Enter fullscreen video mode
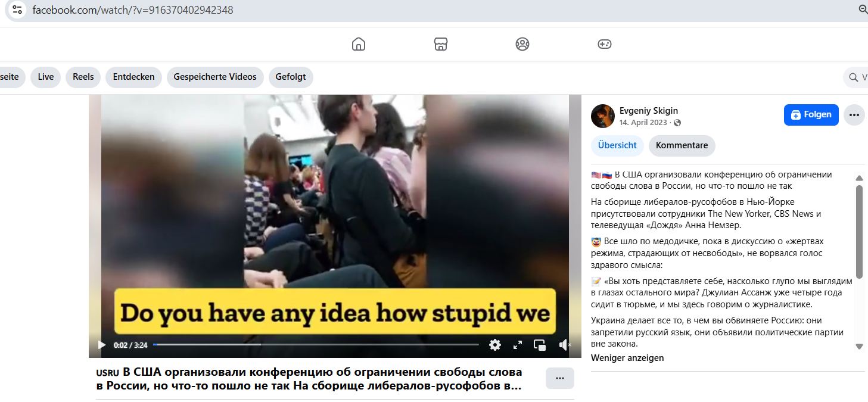868x402 pixels. (518, 345)
